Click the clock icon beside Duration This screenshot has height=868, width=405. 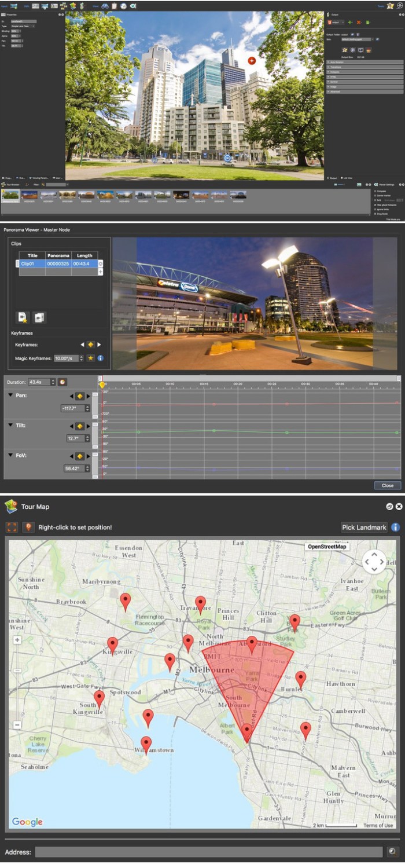(x=62, y=382)
